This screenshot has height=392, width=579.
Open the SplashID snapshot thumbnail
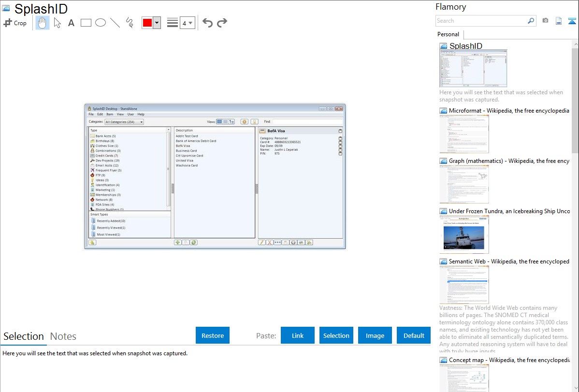(473, 68)
